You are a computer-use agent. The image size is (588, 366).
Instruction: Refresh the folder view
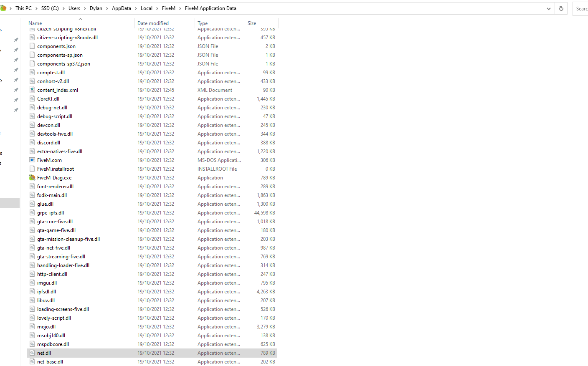pyautogui.click(x=561, y=8)
